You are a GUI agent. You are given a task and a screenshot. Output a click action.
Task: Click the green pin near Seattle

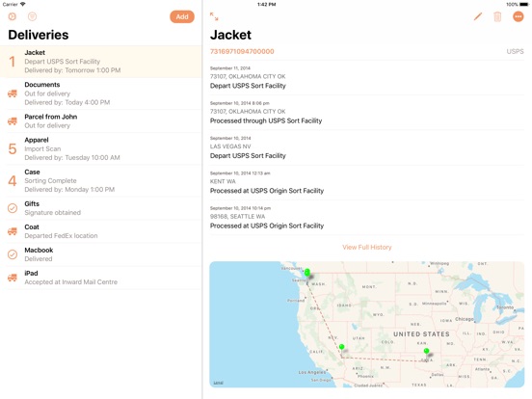pos(307,273)
